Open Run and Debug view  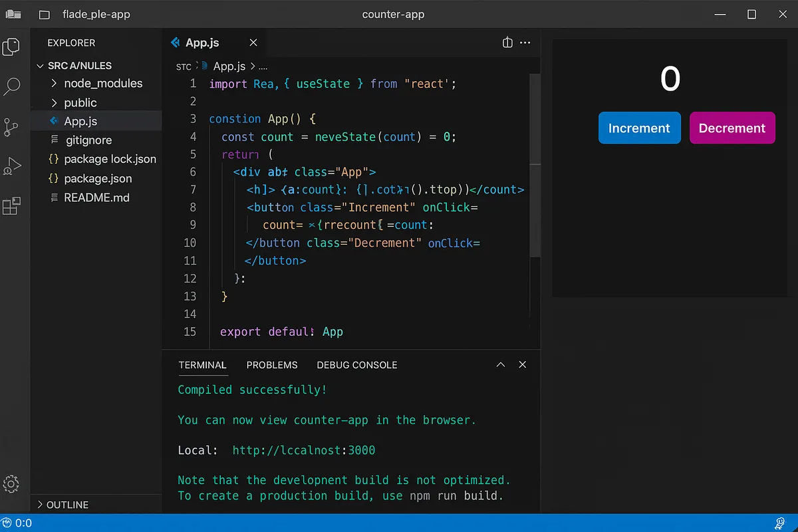click(12, 166)
